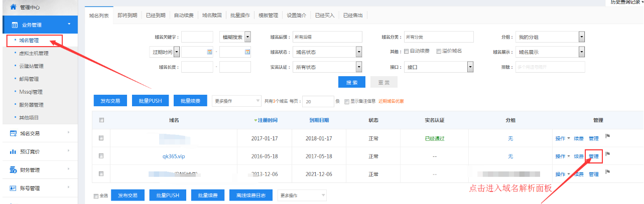This screenshot has height=204, width=644.
Task: Open the end date calendar picker icon
Action: point(247,52)
